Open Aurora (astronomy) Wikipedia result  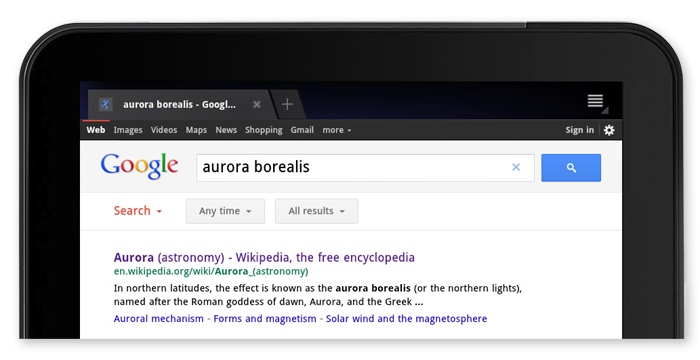point(264,257)
